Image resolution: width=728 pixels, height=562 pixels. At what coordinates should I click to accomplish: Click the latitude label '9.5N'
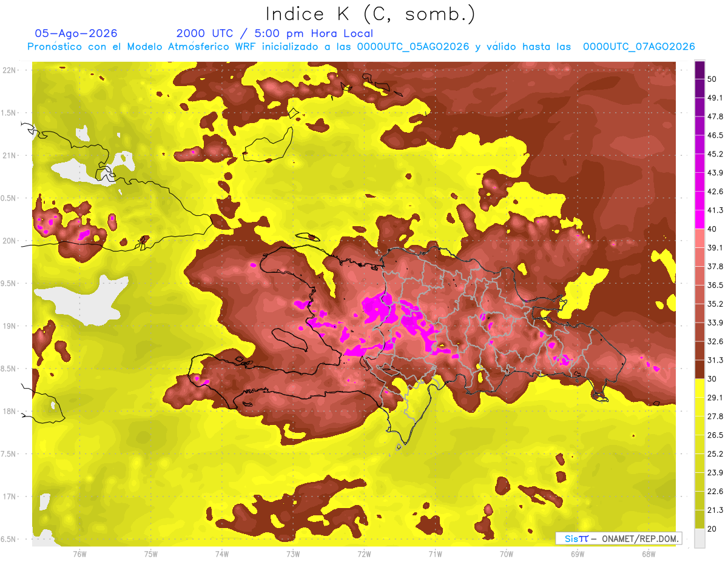9,283
